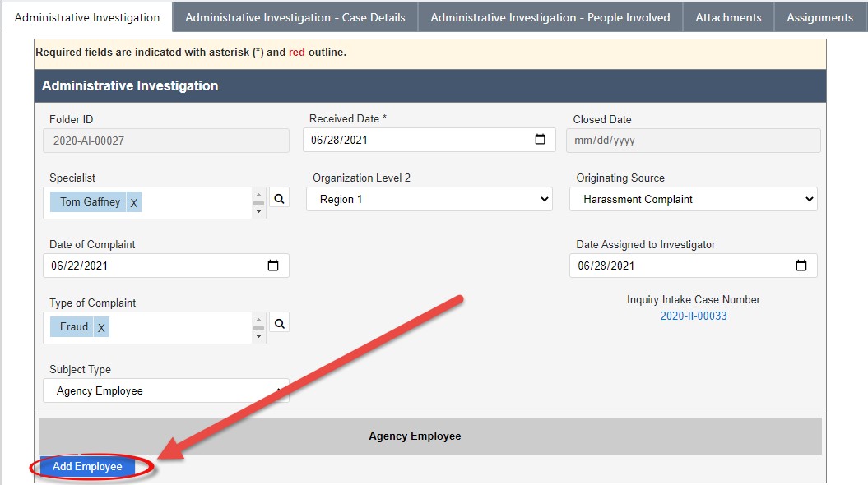Click the Closed Date field
The image size is (868, 485).
point(693,141)
